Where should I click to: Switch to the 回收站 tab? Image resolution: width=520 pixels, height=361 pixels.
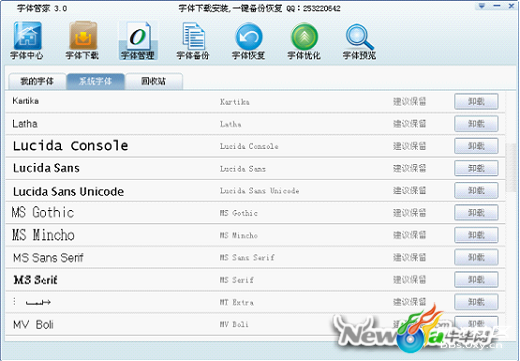click(x=154, y=81)
